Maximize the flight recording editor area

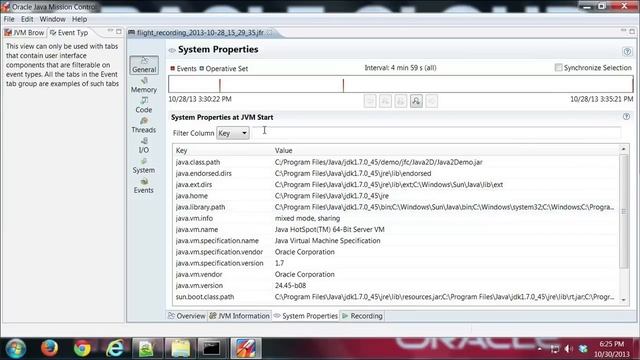[x=632, y=31]
